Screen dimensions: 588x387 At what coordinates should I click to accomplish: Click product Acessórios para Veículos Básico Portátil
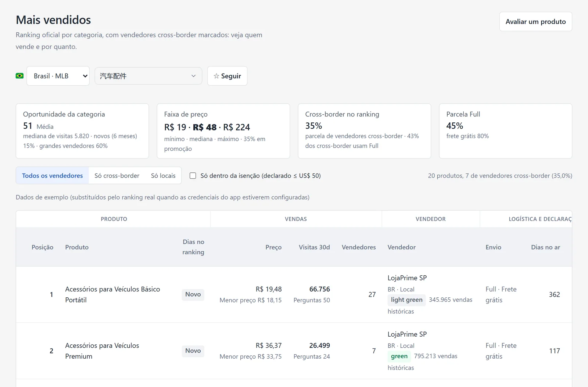coord(112,294)
